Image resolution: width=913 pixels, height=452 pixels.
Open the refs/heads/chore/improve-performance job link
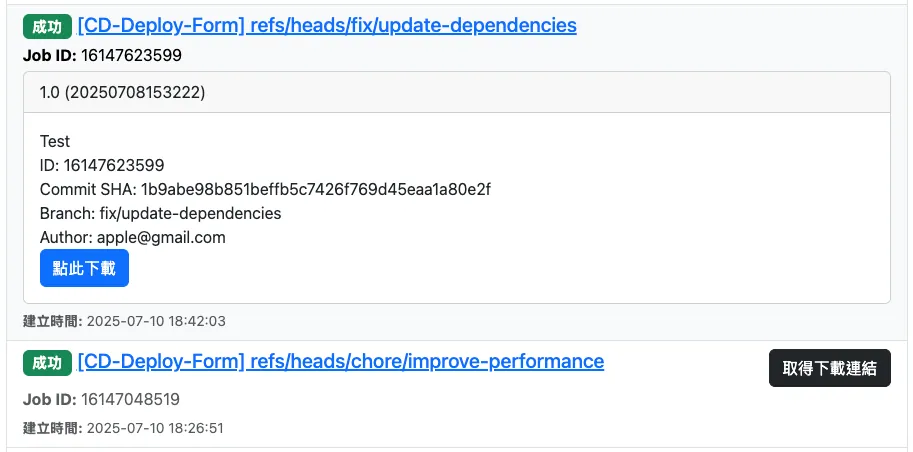(340, 362)
